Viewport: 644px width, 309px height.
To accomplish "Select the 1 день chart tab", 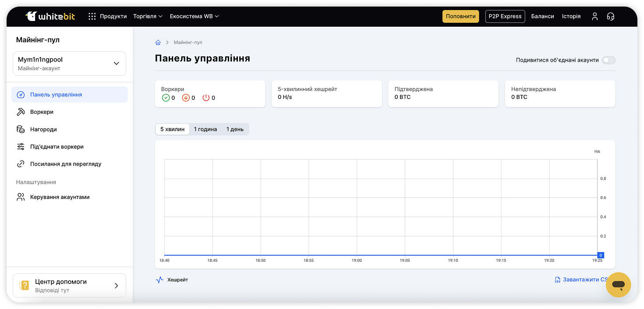I will click(x=235, y=129).
